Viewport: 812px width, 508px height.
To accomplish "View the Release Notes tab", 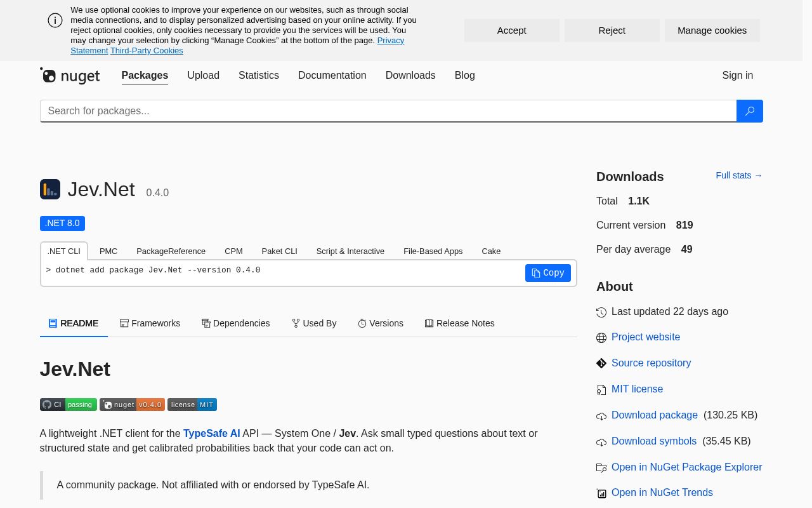I will 460,323.
